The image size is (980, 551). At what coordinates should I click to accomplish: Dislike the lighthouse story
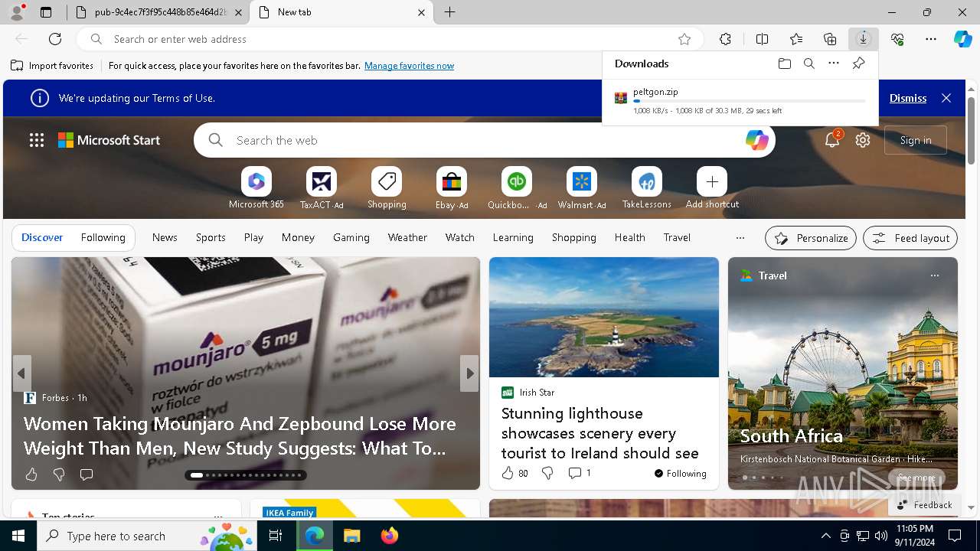[547, 474]
